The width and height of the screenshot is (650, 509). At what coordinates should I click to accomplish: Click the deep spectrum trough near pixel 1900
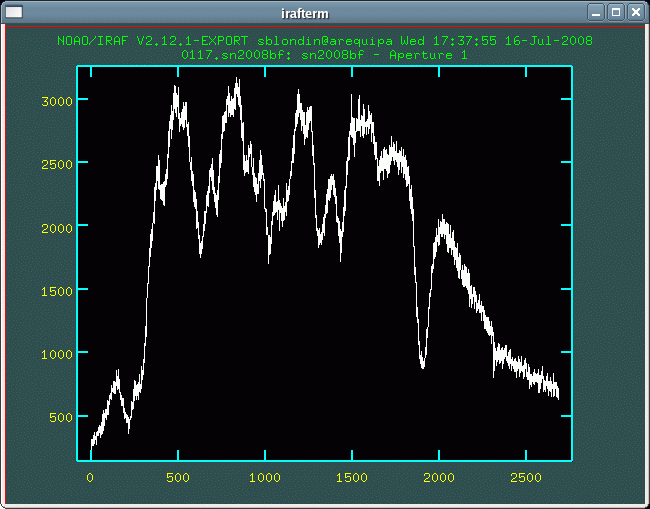click(422, 364)
